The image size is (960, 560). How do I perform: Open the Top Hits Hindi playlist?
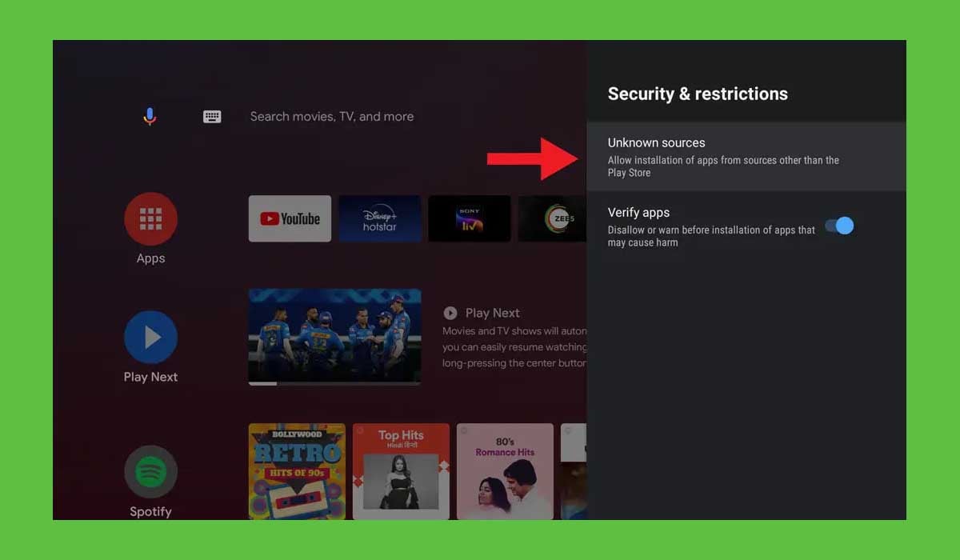[x=401, y=471]
